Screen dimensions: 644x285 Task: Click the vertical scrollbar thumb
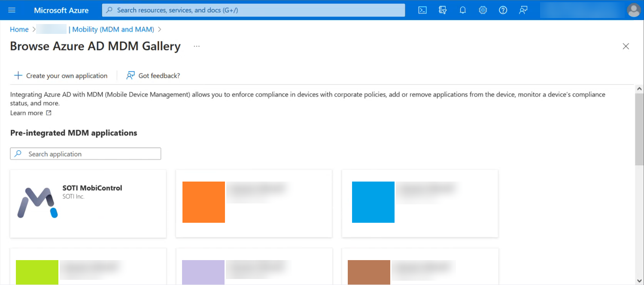pyautogui.click(x=639, y=129)
